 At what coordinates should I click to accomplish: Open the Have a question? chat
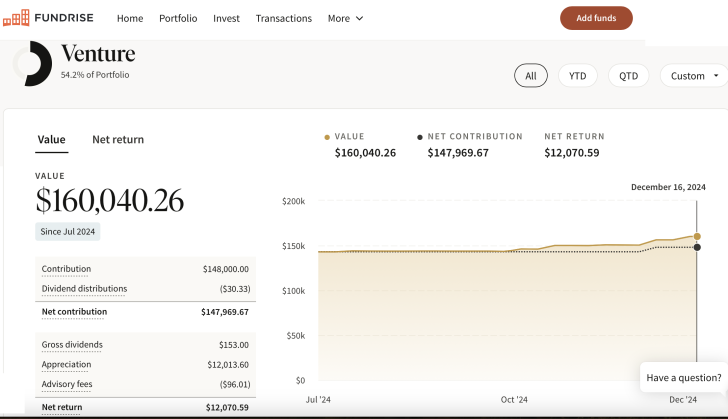(683, 378)
